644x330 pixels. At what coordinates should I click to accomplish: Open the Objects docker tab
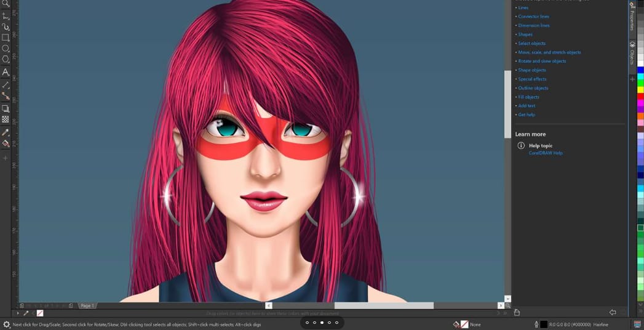632,54
